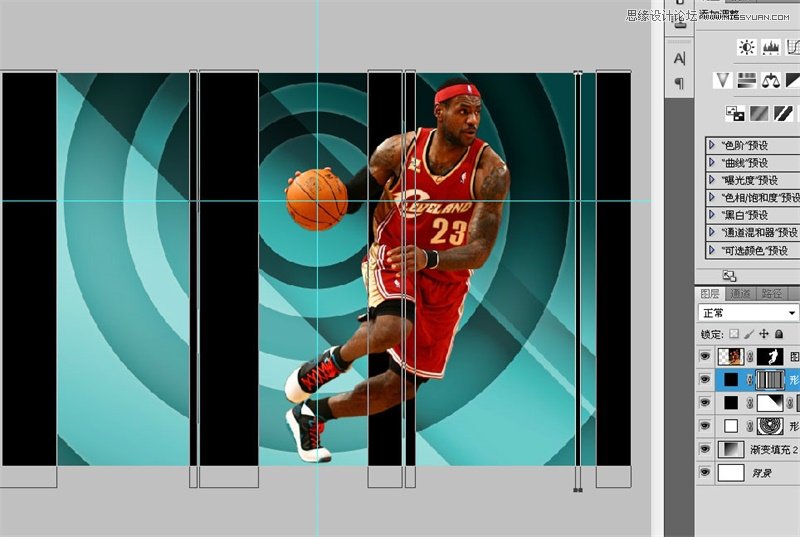Expand "曲线"预设 presets

point(712,162)
